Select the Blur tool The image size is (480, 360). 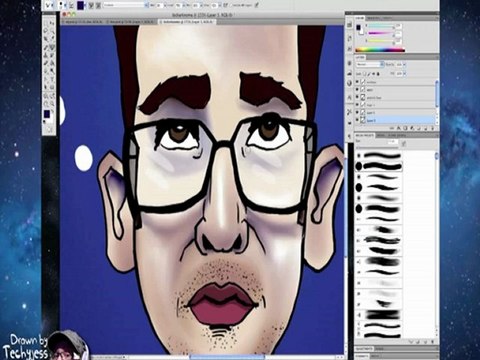coord(45,71)
